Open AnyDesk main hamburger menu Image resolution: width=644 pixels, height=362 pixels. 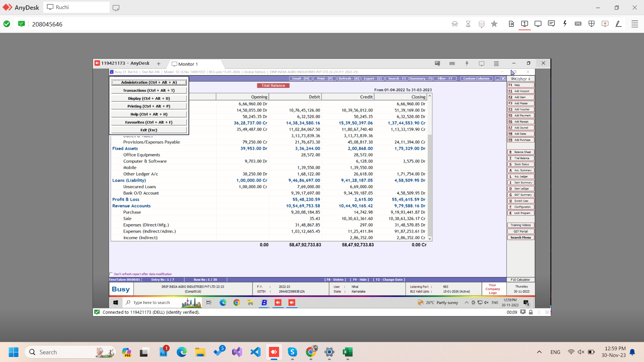[635, 24]
